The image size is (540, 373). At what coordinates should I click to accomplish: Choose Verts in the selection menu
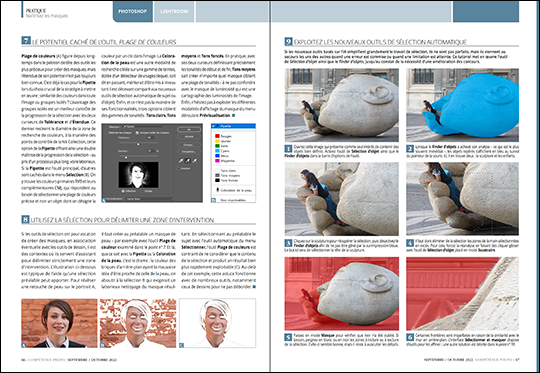(x=225, y=146)
